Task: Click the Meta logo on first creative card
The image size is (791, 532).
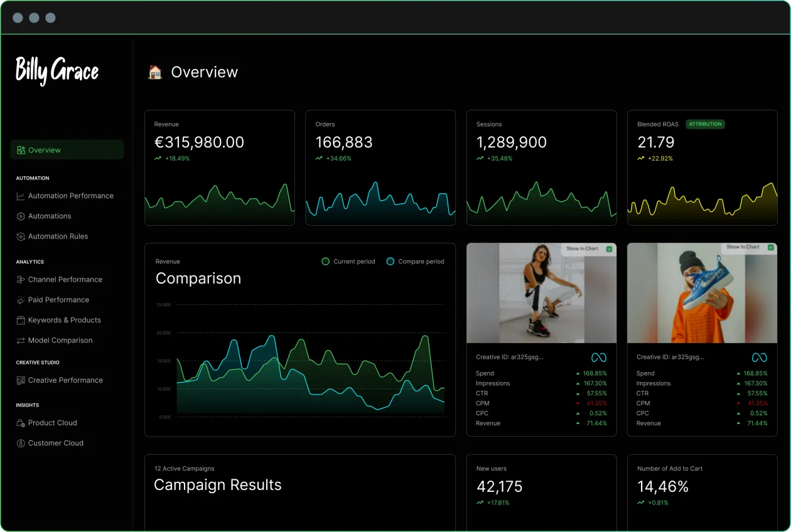Action: 598,358
